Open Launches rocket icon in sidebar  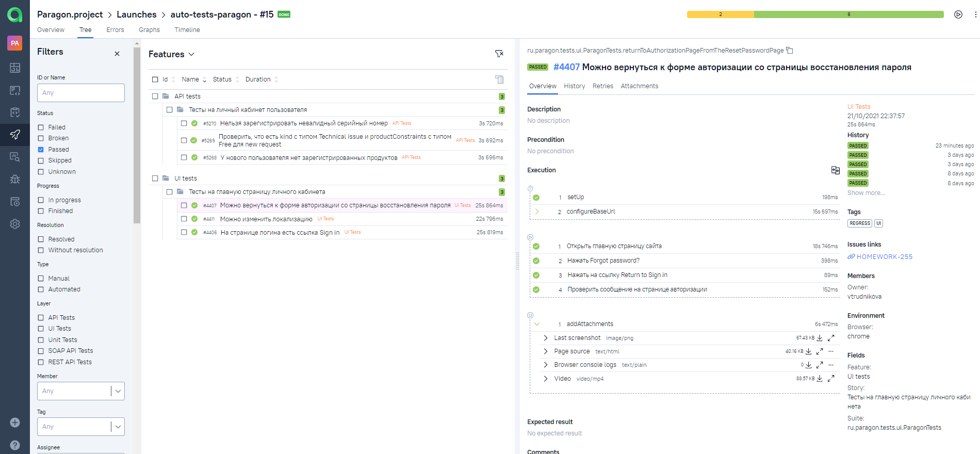(x=15, y=135)
